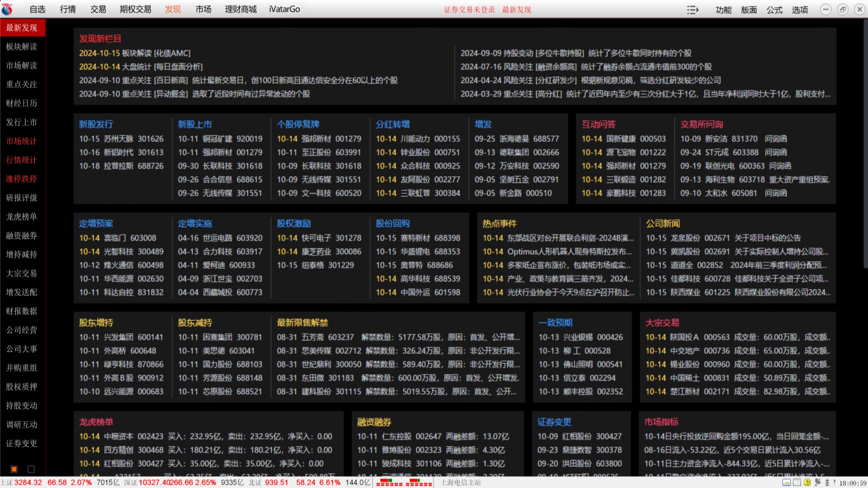Open the 自选 menu
This screenshot has height=488, width=868.
tap(38, 9)
